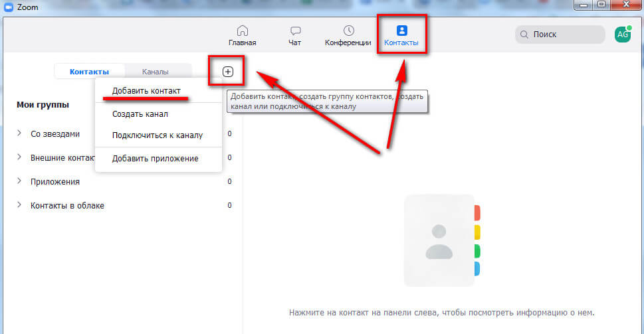Select the Приложения group row
The image size is (644, 334).
tap(123, 181)
